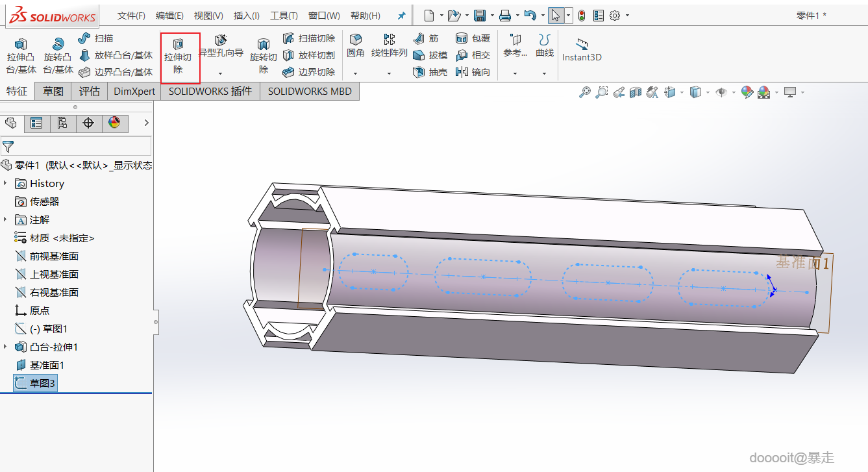Viewport: 868px width, 472px height.
Task: Toggle the section view icon
Action: (636, 92)
